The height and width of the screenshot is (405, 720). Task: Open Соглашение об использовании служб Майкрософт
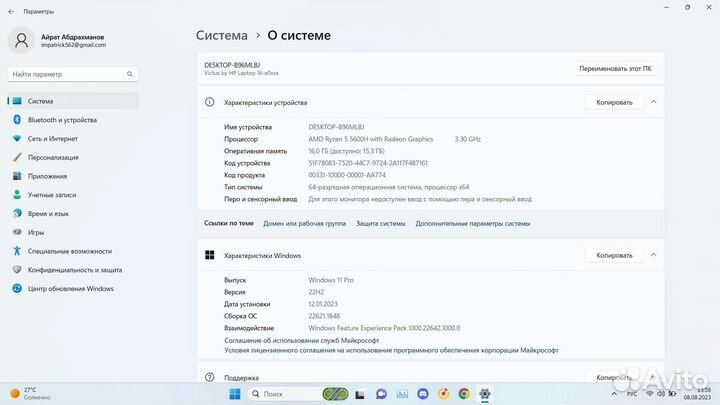(x=302, y=340)
